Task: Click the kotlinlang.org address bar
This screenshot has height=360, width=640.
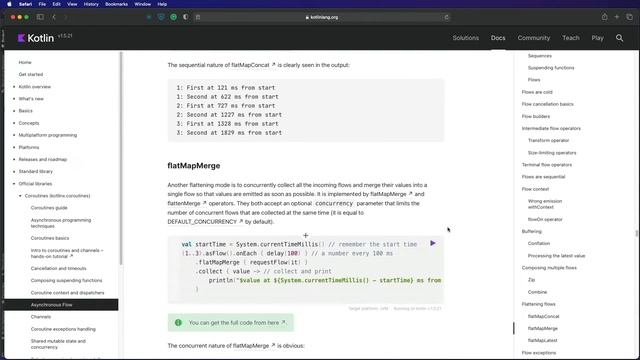Action: click(x=322, y=17)
